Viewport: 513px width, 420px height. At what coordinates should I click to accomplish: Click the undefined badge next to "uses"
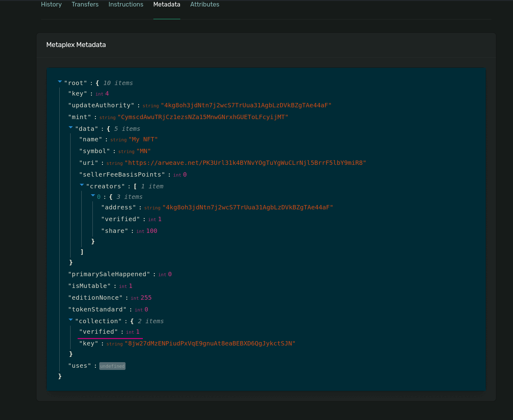tap(112, 366)
